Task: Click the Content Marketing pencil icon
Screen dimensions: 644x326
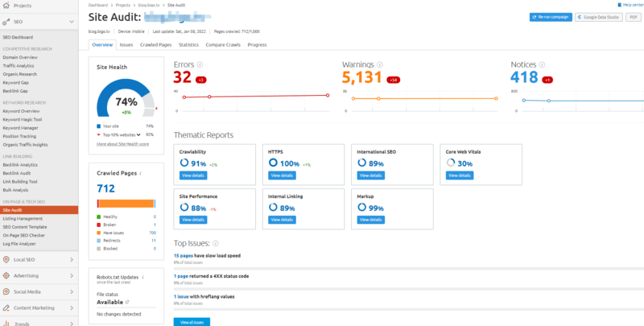Action: coord(6,307)
